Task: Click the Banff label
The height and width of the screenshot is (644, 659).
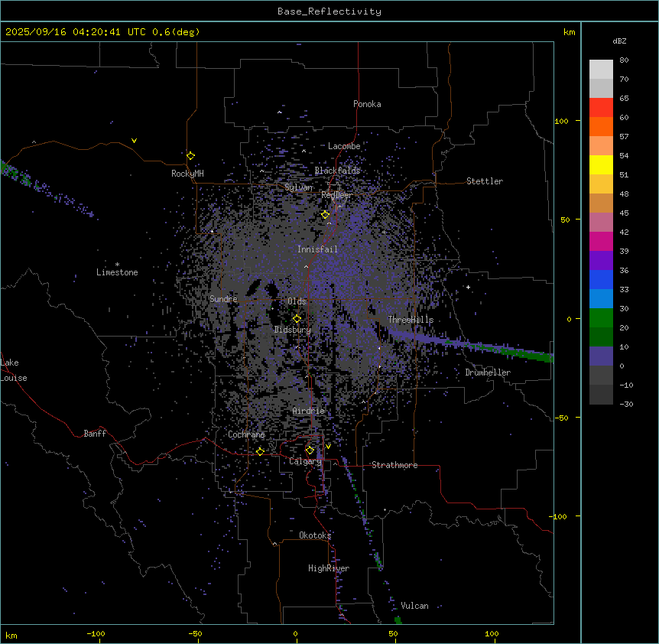Action: (95, 434)
